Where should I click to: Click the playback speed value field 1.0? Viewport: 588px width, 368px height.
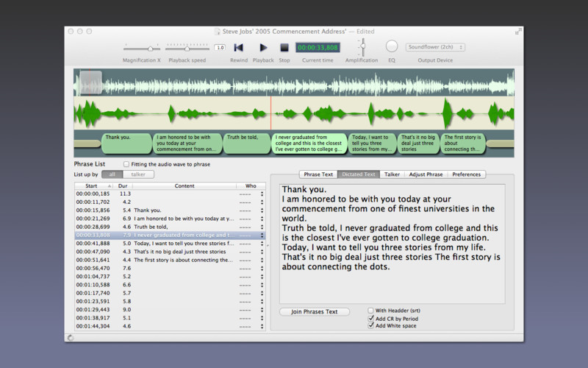(220, 48)
